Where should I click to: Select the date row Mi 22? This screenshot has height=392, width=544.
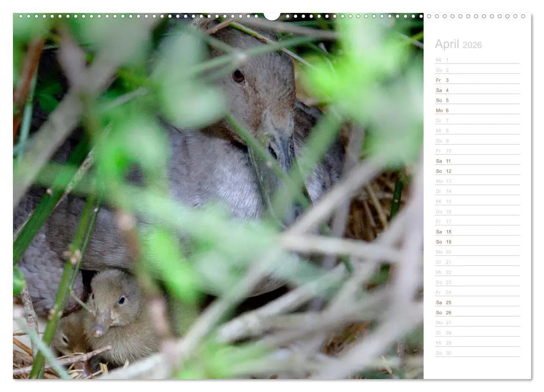click(477, 272)
